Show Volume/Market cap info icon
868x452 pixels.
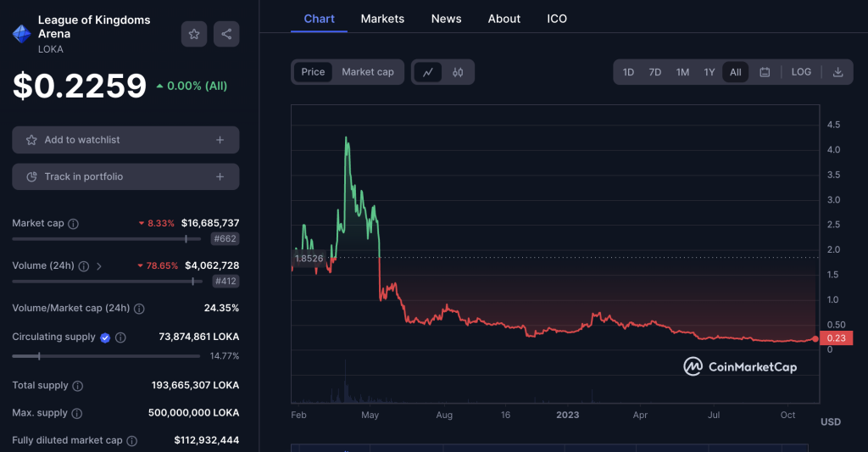139,309
